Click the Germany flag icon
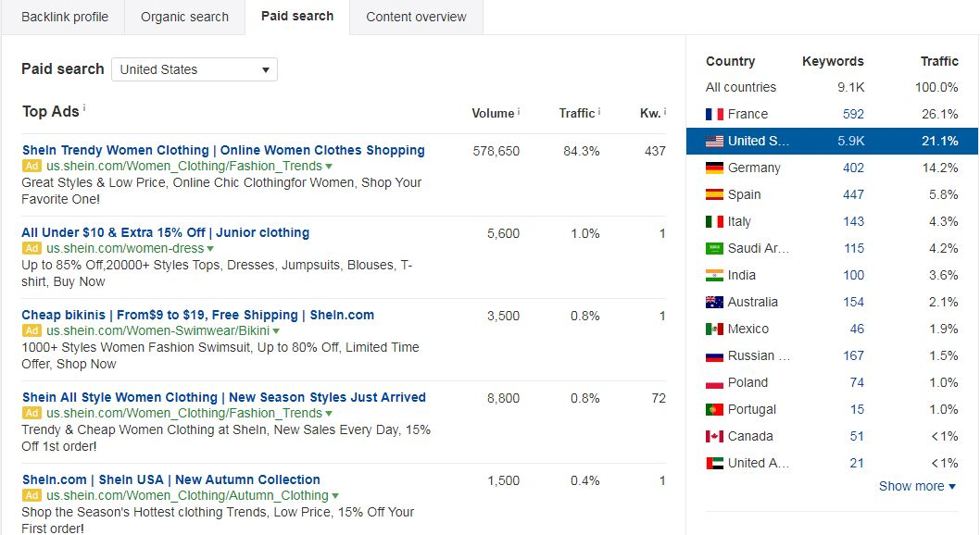The width and height of the screenshot is (980, 535). 714,168
